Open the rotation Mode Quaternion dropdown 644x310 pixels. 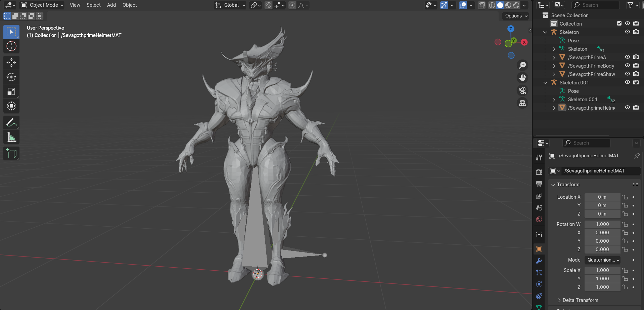(603, 260)
